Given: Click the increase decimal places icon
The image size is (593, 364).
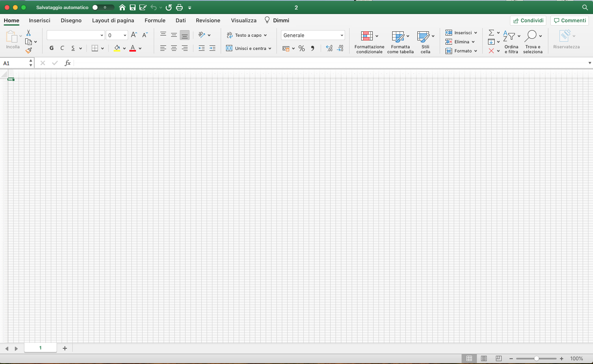Looking at the screenshot, I should 329,48.
